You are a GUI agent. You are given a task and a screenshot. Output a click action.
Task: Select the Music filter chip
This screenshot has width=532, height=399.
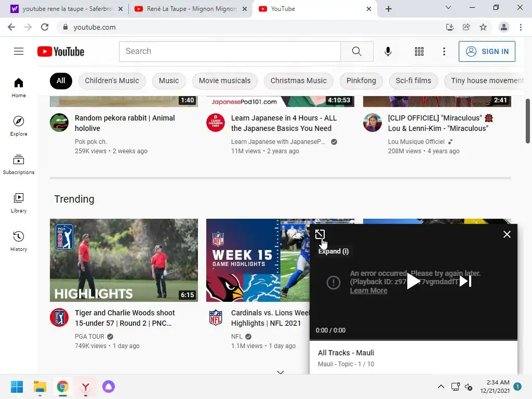[x=169, y=81]
